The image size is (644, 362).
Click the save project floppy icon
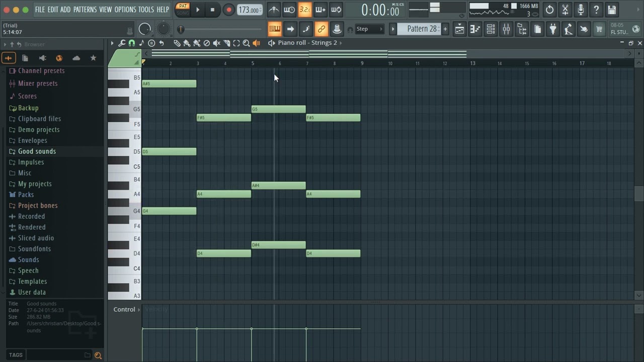(x=612, y=10)
